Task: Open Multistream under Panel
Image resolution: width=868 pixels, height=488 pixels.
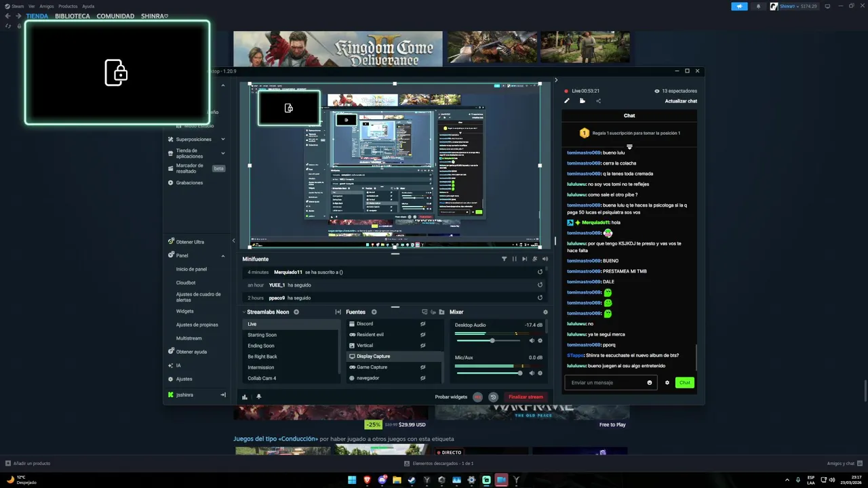Action: [189, 338]
